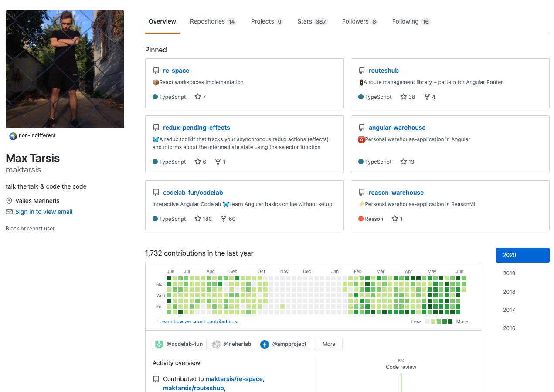Open the Projects tab

pyautogui.click(x=267, y=21)
